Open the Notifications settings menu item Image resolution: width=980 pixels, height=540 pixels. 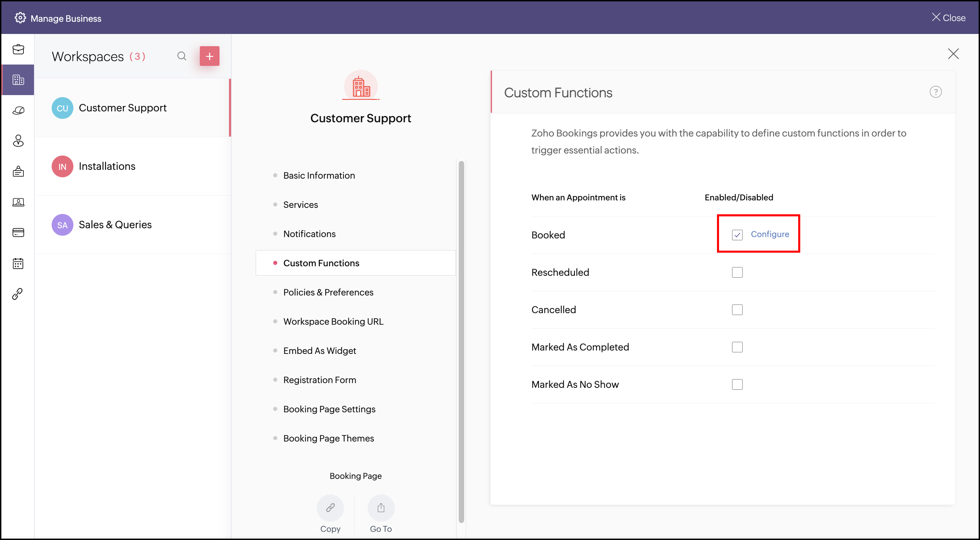point(309,234)
